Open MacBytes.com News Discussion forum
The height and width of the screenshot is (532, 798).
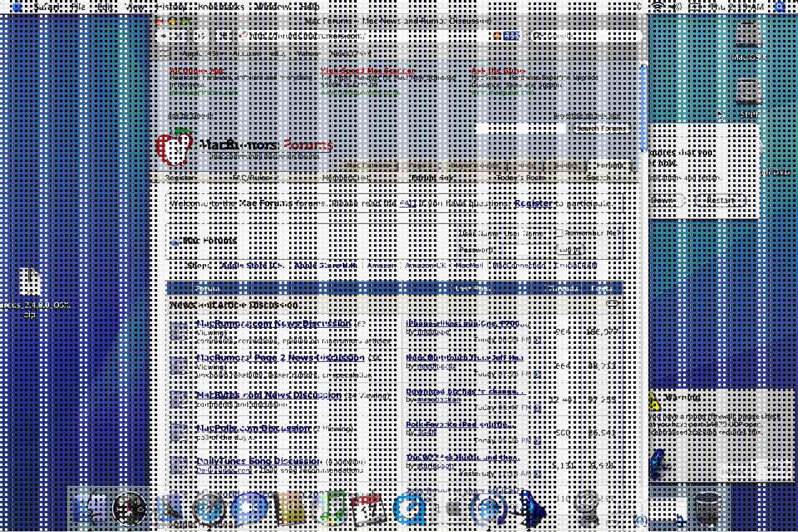click(269, 395)
